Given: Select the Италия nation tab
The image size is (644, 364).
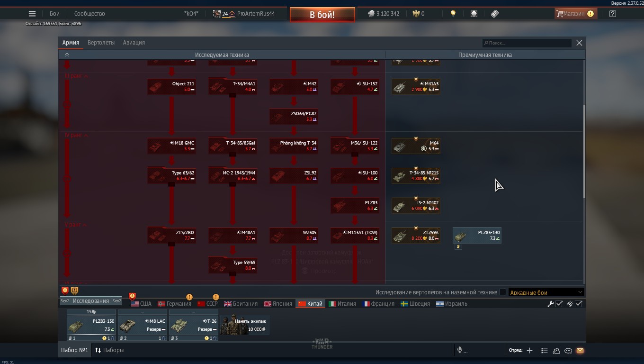Looking at the screenshot, I should tap(342, 304).
